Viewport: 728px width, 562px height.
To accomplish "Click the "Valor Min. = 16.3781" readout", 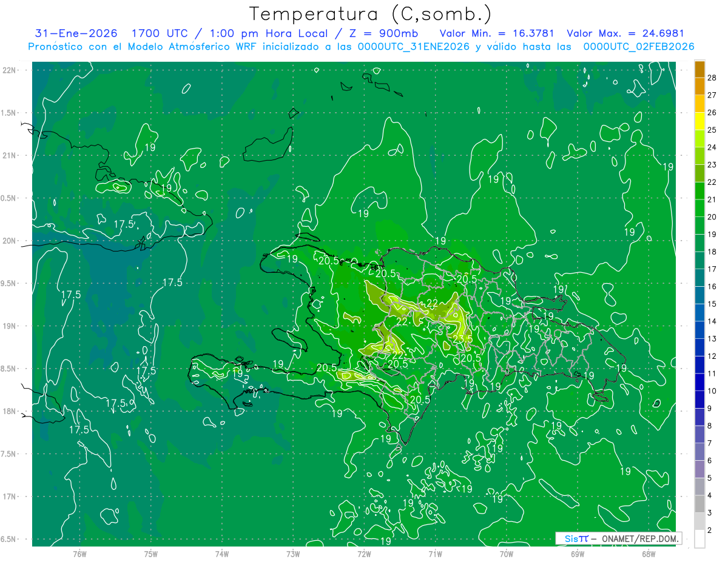I will (x=496, y=33).
